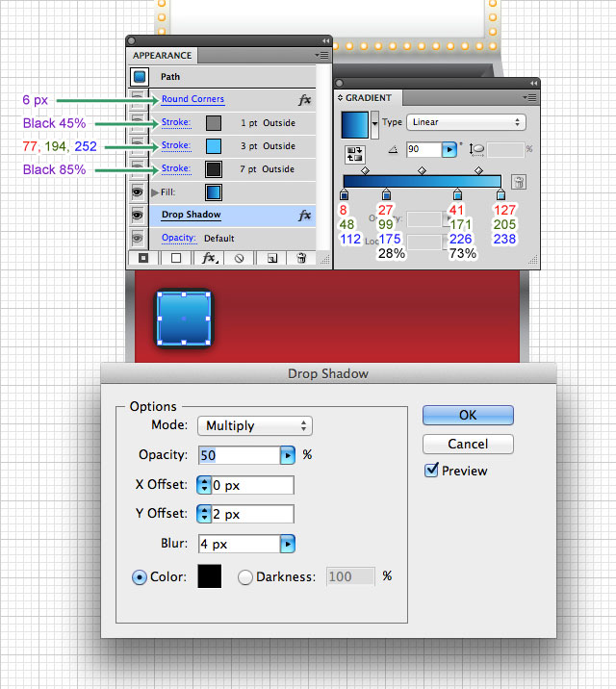Select the gradient stop at 73%
The width and height of the screenshot is (616, 689).
coord(457,193)
